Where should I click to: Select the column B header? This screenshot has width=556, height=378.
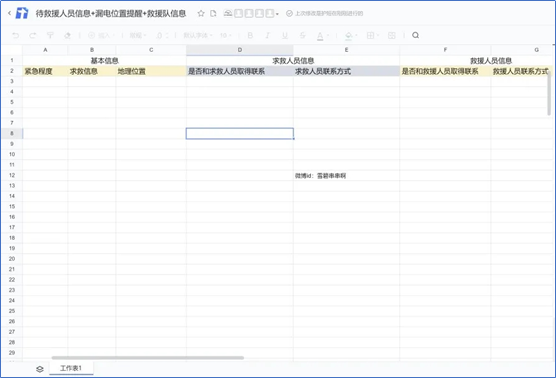[x=92, y=50]
